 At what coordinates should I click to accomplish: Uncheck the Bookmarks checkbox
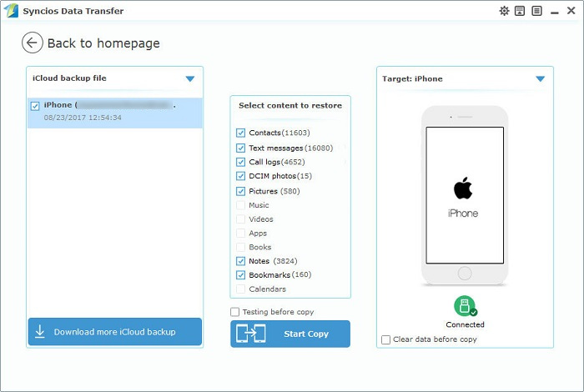point(240,275)
